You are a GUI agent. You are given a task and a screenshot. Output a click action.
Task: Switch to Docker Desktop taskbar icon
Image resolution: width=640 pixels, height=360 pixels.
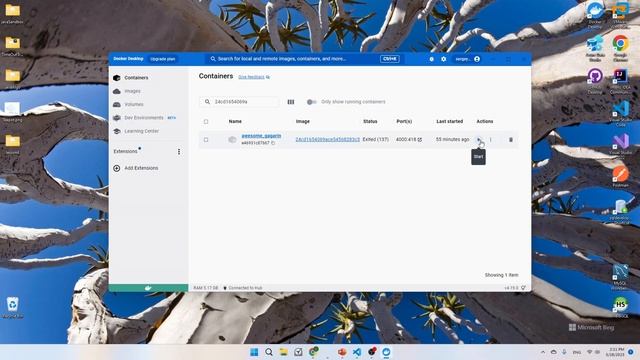click(386, 352)
